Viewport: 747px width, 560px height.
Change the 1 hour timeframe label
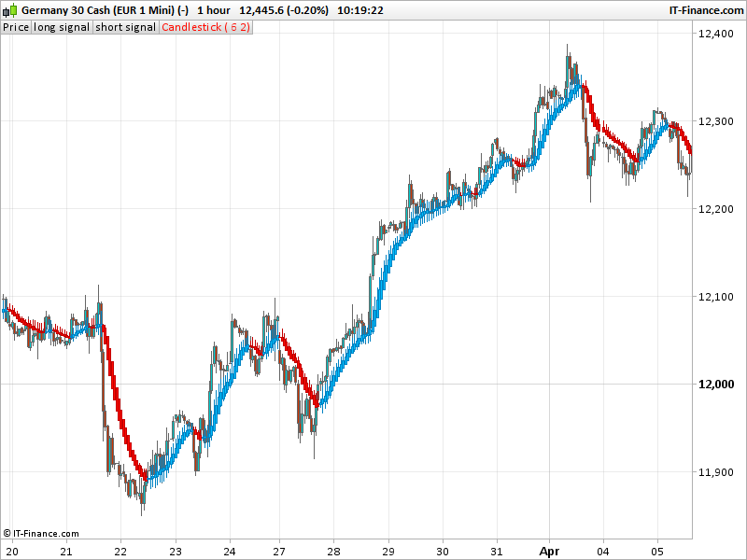tap(214, 9)
